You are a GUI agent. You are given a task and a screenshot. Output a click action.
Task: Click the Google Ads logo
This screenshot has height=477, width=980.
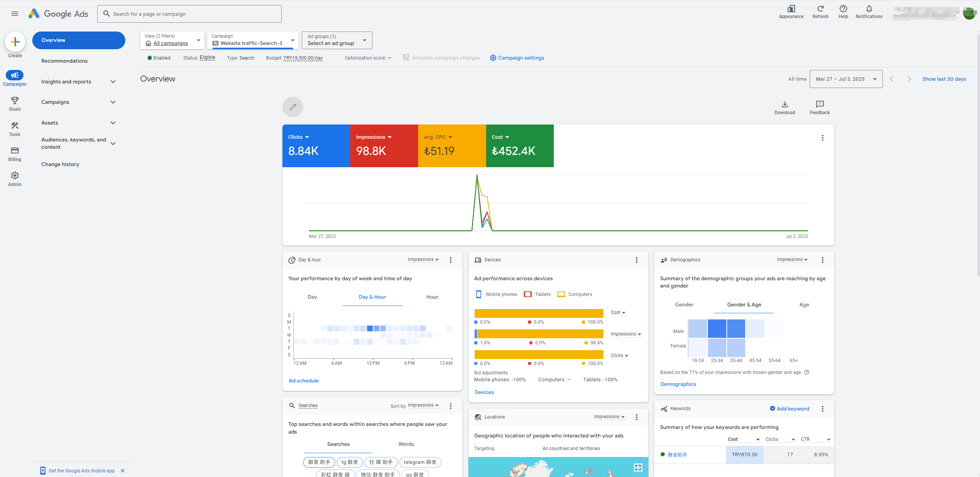pos(58,14)
